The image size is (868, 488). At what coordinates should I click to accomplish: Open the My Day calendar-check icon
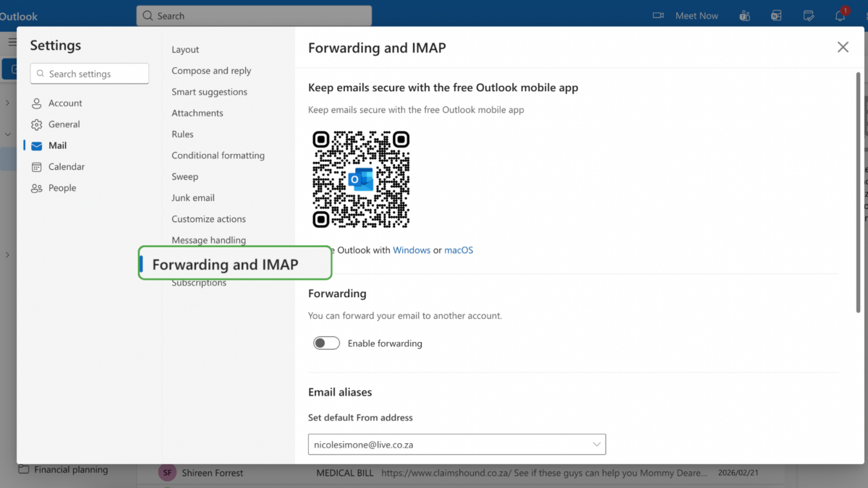click(809, 16)
